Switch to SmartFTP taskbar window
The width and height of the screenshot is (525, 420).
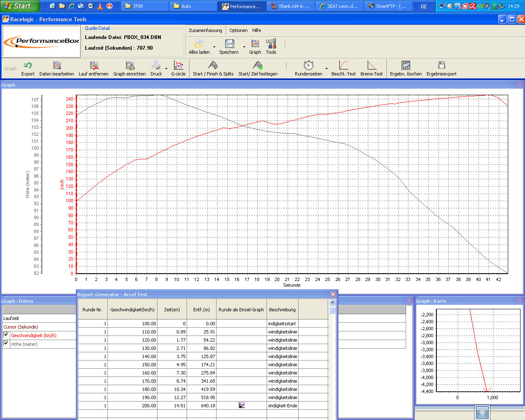coord(388,6)
